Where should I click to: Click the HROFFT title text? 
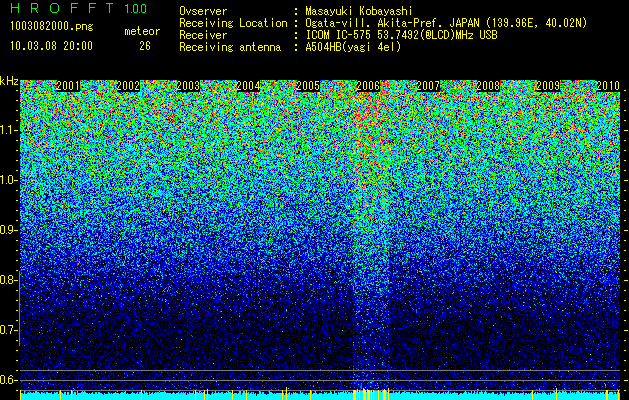click(x=63, y=8)
